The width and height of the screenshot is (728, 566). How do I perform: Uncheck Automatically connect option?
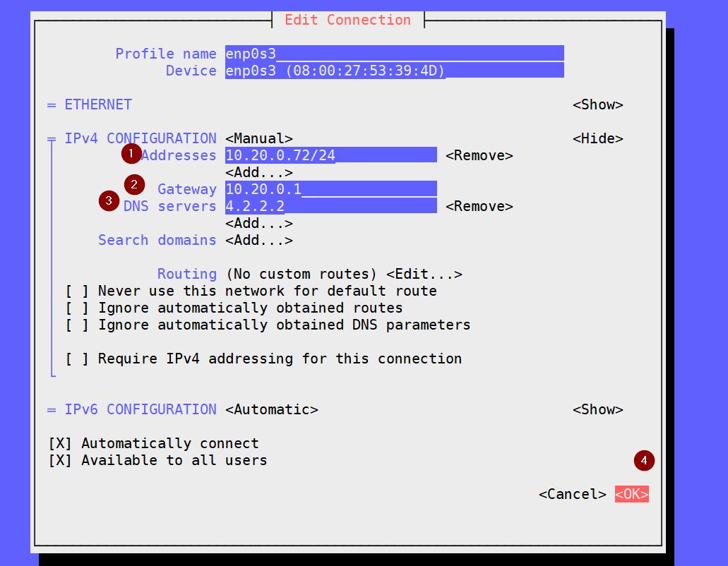60,443
